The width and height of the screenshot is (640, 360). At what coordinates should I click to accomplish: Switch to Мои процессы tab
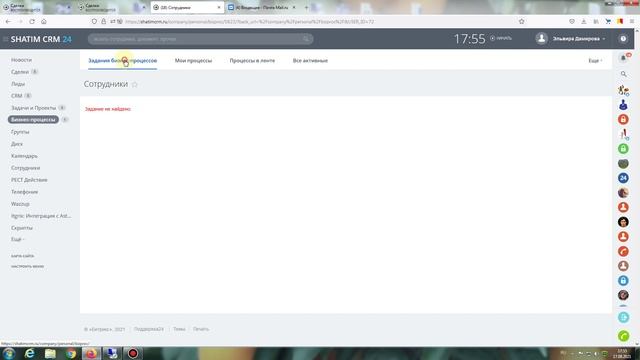coord(193,60)
